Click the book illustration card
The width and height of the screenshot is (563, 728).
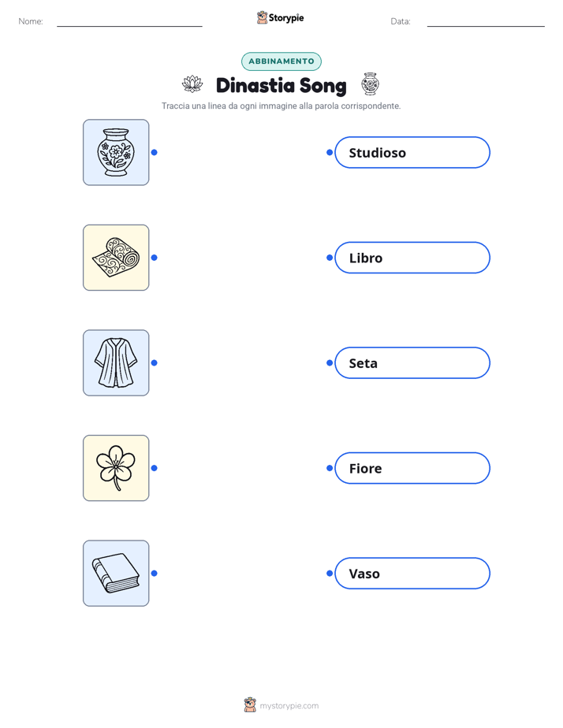point(116,574)
